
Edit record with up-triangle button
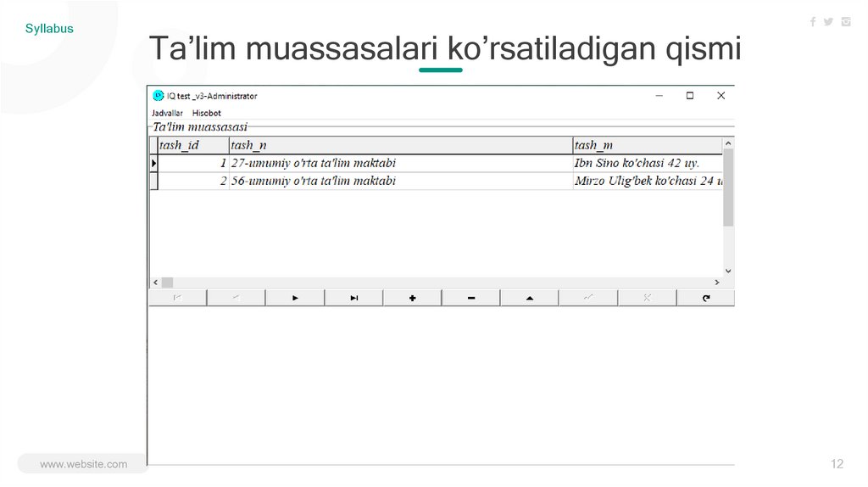530,298
